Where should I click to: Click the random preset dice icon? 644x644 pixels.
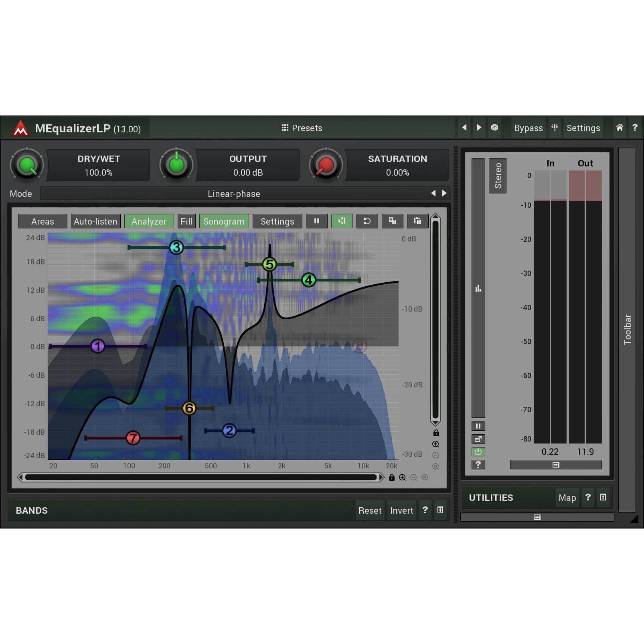pos(494,128)
